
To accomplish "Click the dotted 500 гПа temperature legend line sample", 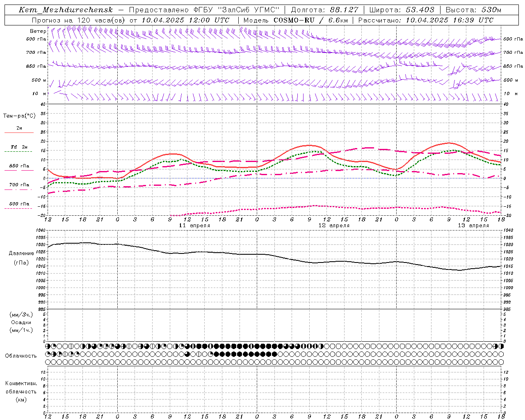I will coord(18,208).
